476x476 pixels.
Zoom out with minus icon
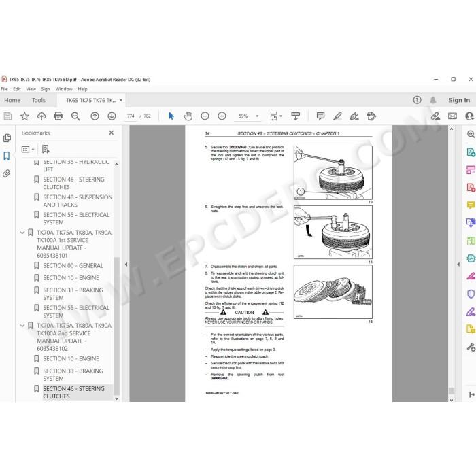click(x=205, y=116)
